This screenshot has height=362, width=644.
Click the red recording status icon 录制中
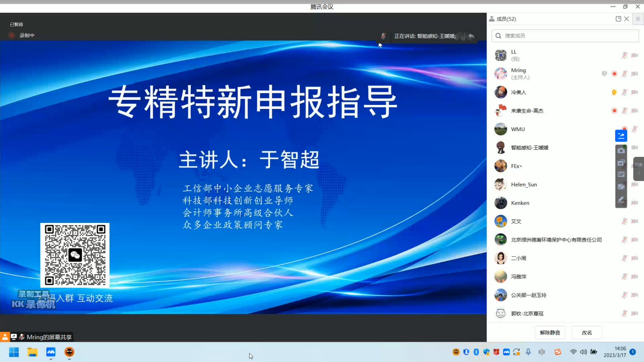pos(12,35)
